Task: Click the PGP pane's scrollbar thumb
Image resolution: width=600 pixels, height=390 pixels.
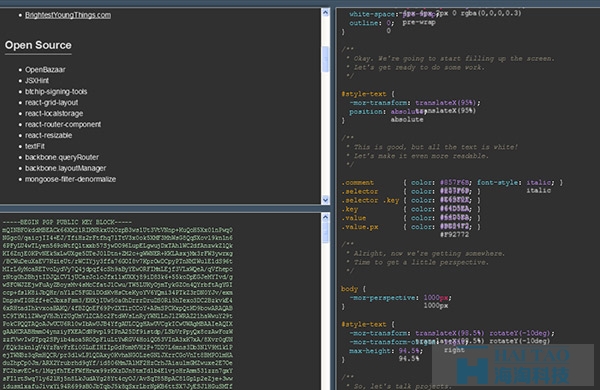Action: [x=326, y=232]
